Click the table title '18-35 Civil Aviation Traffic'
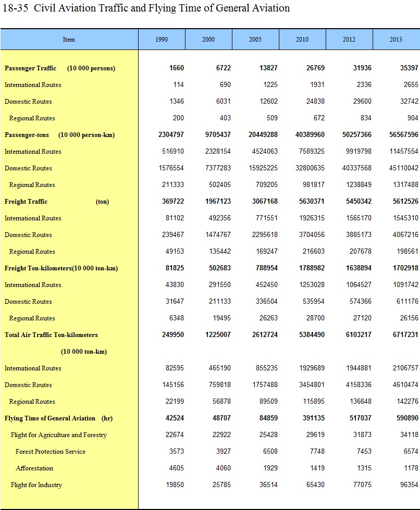 (146, 8)
